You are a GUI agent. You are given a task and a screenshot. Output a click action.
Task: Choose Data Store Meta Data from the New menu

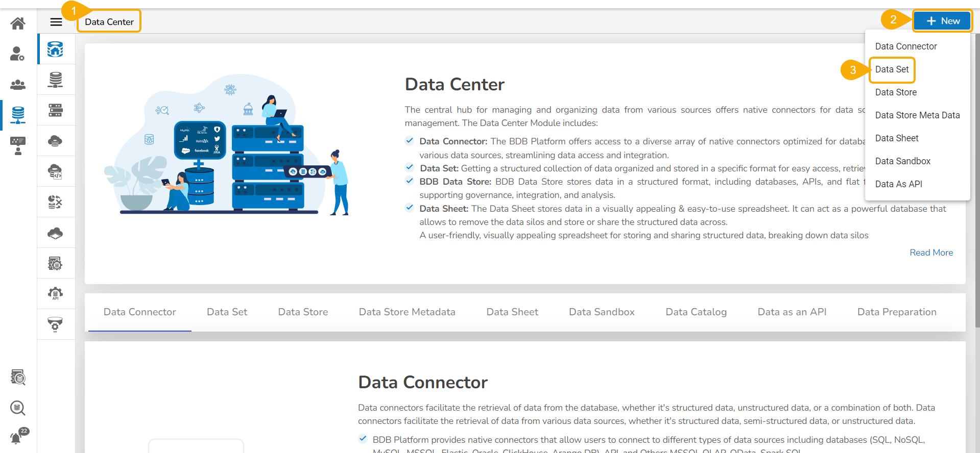pyautogui.click(x=917, y=115)
